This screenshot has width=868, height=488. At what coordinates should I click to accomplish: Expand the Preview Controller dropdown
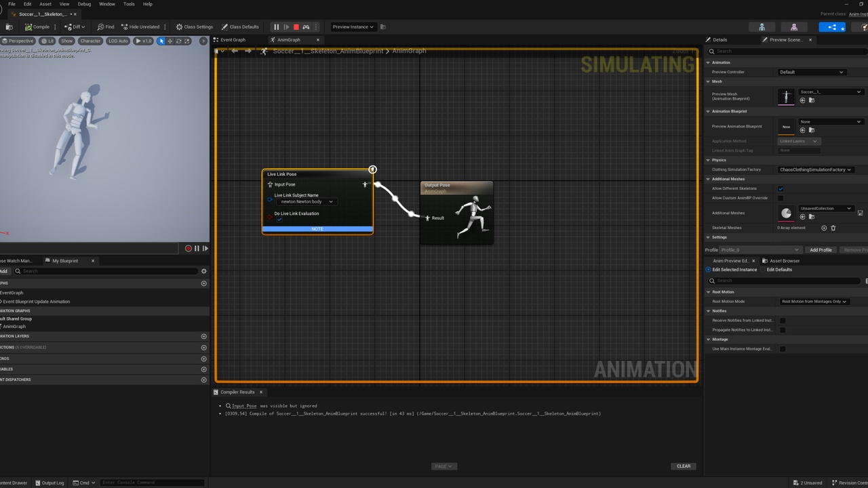[x=812, y=72]
